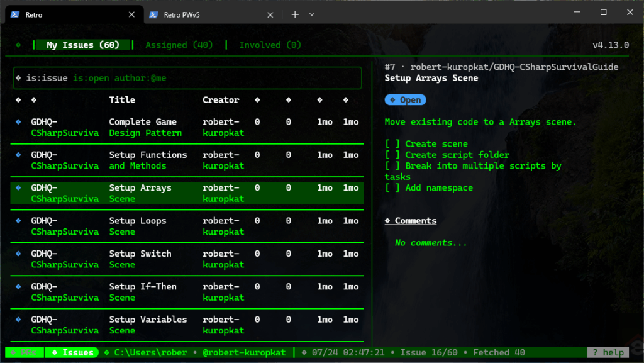Image resolution: width=644 pixels, height=363 pixels.
Task: Click the status icon of Setup Variables Scene issue
Action: coord(18,319)
